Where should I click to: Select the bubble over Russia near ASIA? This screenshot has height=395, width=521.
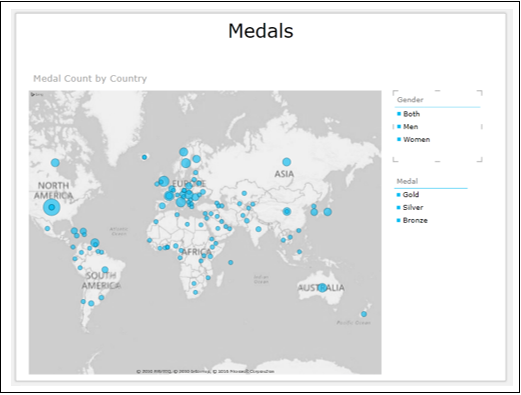click(x=287, y=162)
